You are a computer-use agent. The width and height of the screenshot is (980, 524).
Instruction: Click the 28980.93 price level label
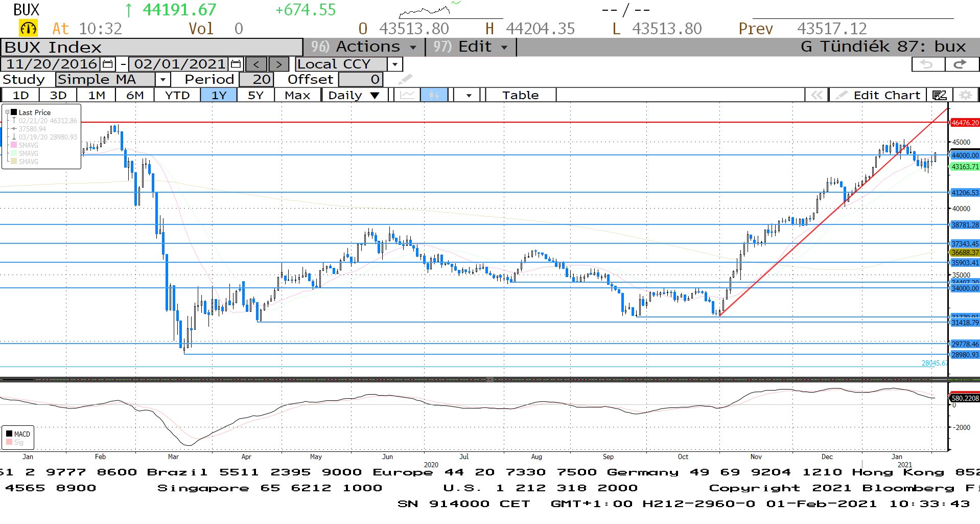coord(965,355)
